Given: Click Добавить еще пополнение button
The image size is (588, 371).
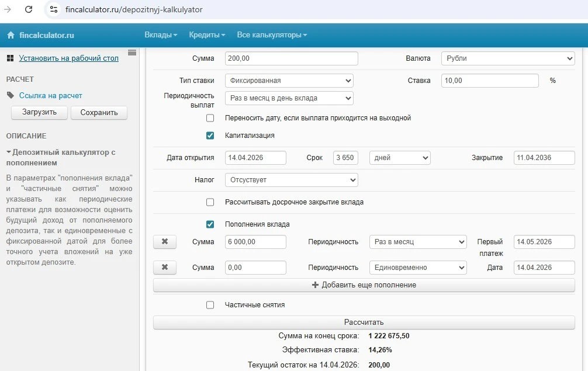Looking at the screenshot, I should coord(364,285).
